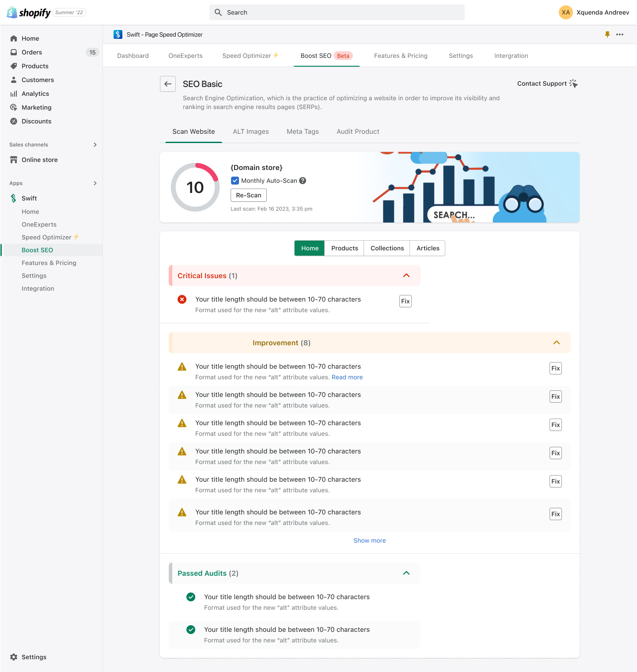The width and height of the screenshot is (637, 672).
Task: Select the Home page filter button
Action: pos(310,248)
